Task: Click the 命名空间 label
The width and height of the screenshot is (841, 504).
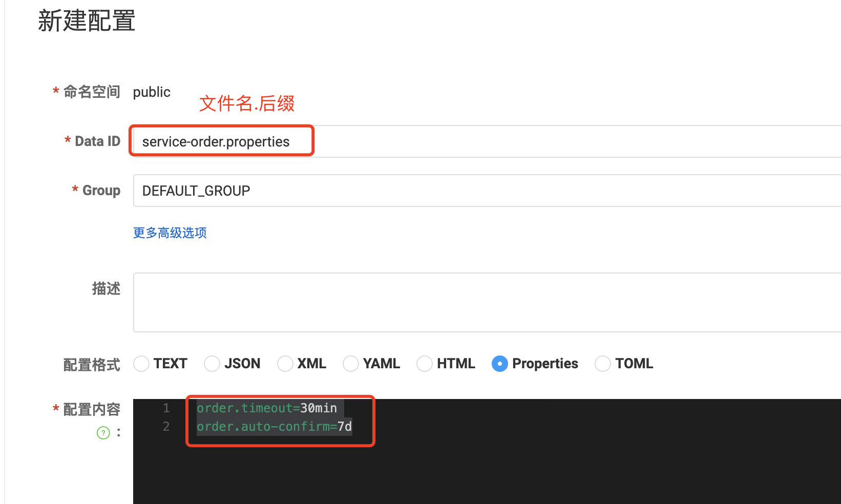Action: [x=92, y=92]
